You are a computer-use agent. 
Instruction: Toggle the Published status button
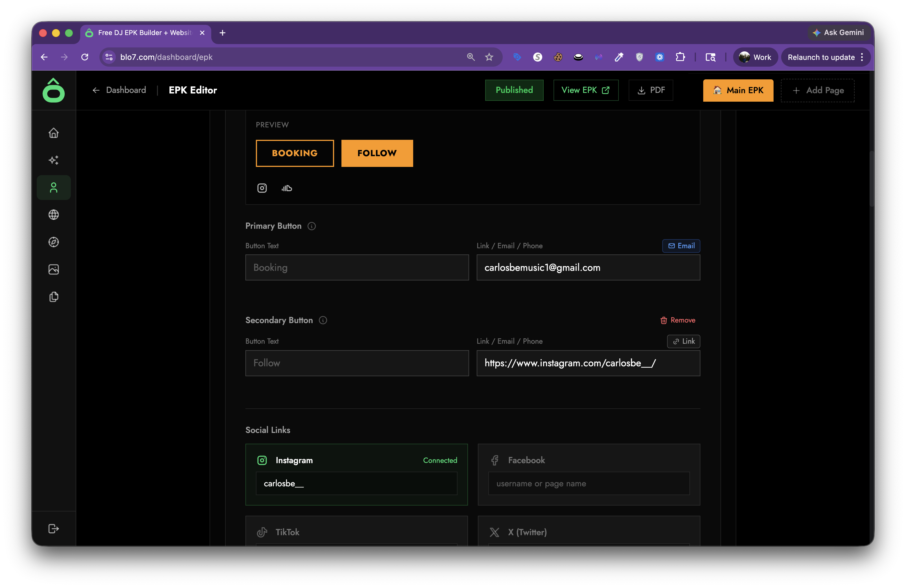click(x=514, y=90)
